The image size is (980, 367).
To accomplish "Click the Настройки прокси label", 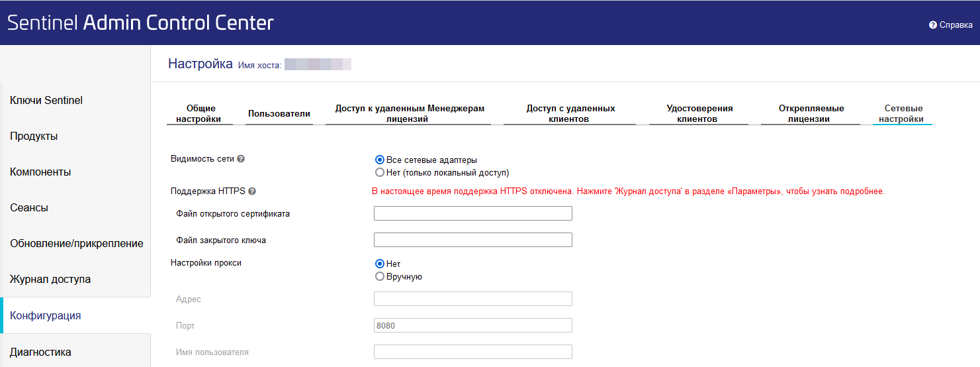I will (x=206, y=263).
